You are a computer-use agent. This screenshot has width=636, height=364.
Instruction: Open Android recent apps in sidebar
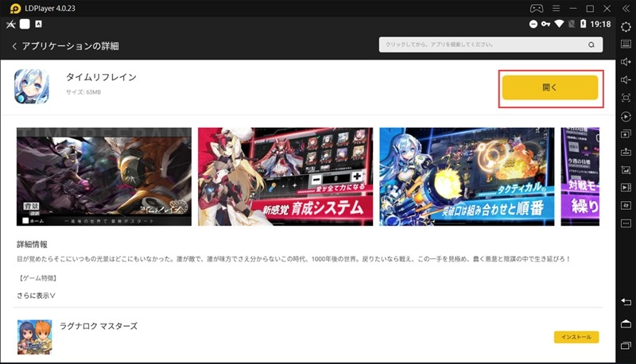(x=626, y=346)
